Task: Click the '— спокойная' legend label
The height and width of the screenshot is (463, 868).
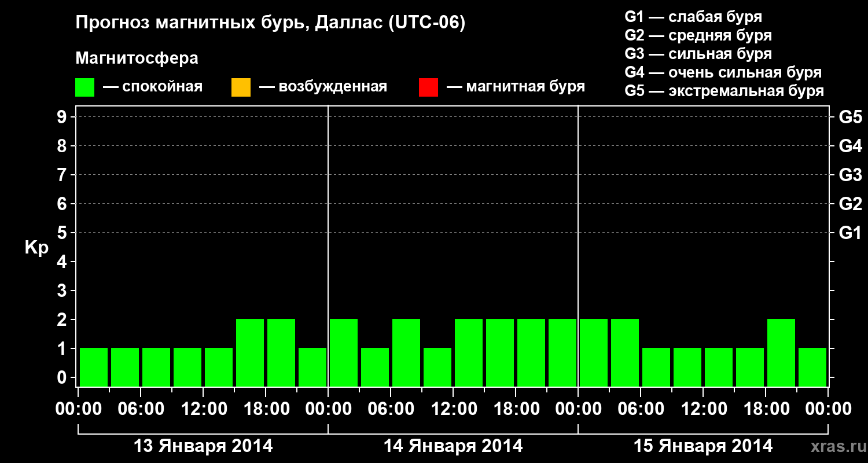Action: click(x=153, y=87)
